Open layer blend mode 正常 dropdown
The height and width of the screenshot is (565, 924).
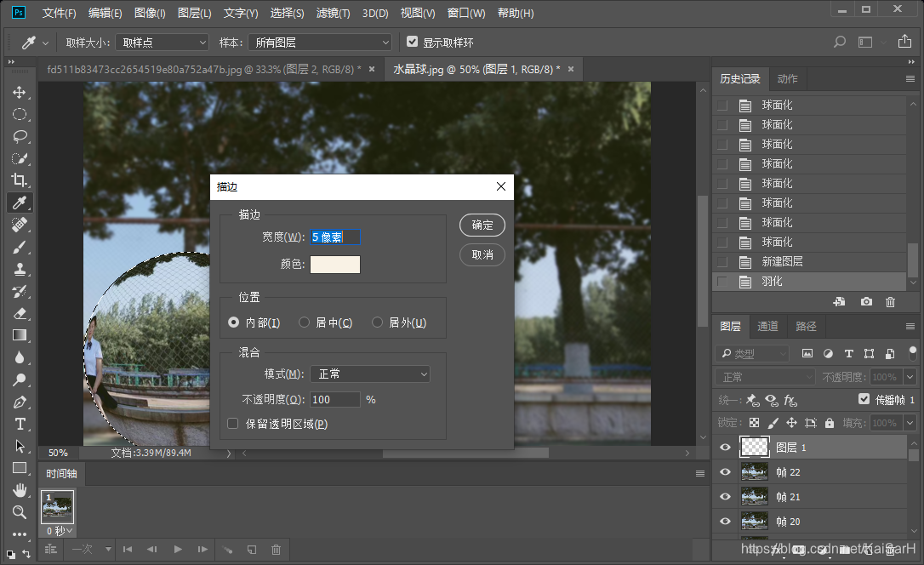[x=765, y=376]
